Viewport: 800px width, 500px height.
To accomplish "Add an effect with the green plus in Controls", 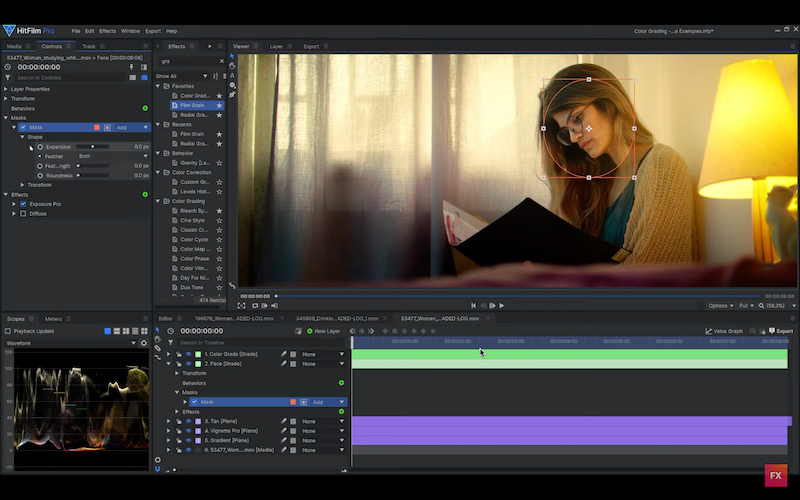I will [x=145, y=194].
